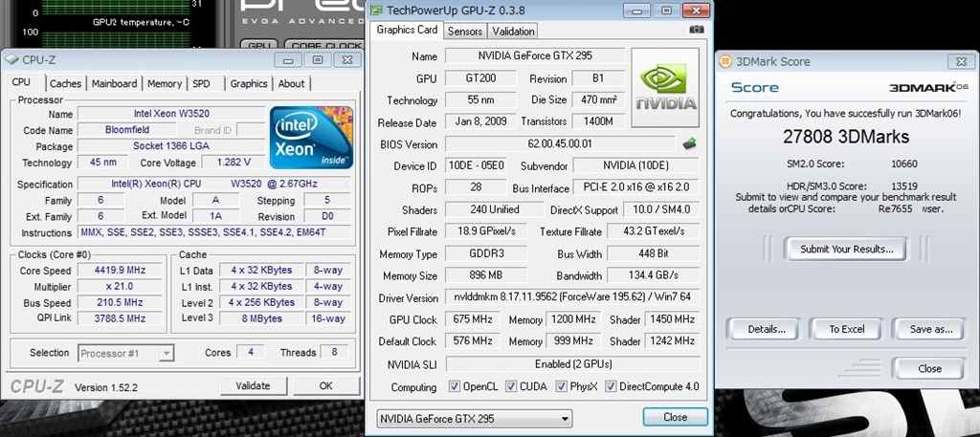Open the Processor #1 selection dropdown

point(125,354)
